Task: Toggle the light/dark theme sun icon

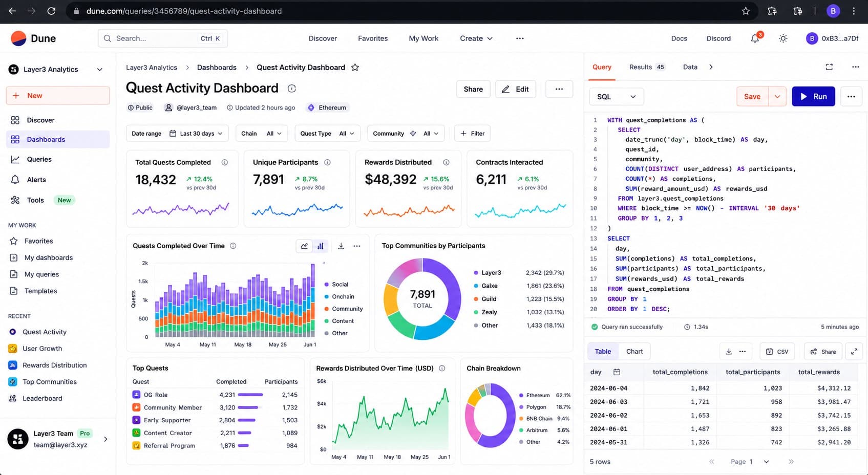Action: pyautogui.click(x=783, y=38)
